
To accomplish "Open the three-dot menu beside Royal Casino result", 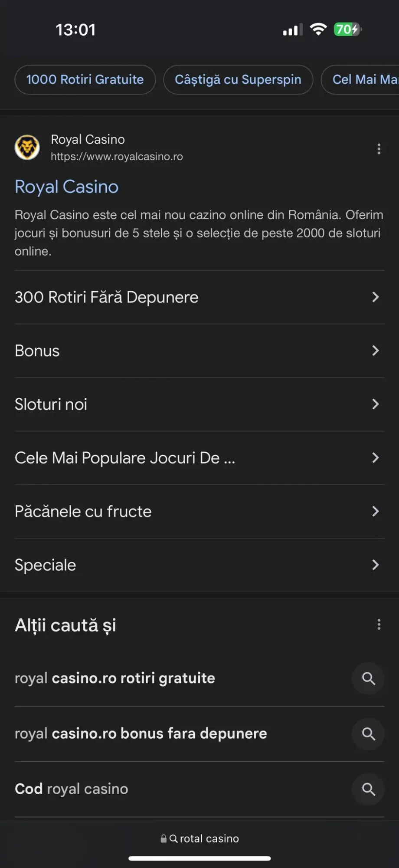I will click(x=379, y=149).
